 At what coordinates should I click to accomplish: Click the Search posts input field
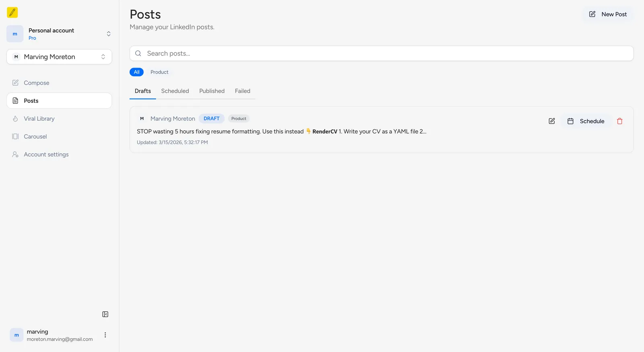382,54
